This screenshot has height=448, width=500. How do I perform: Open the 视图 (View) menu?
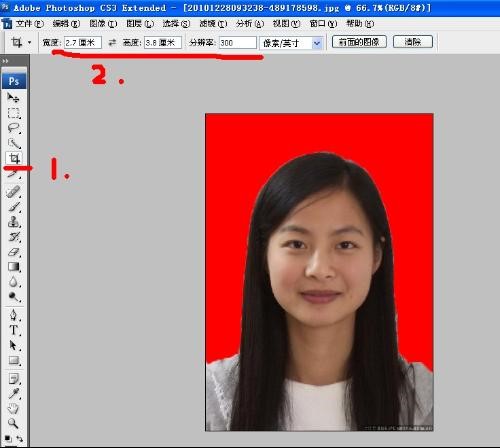coord(286,24)
